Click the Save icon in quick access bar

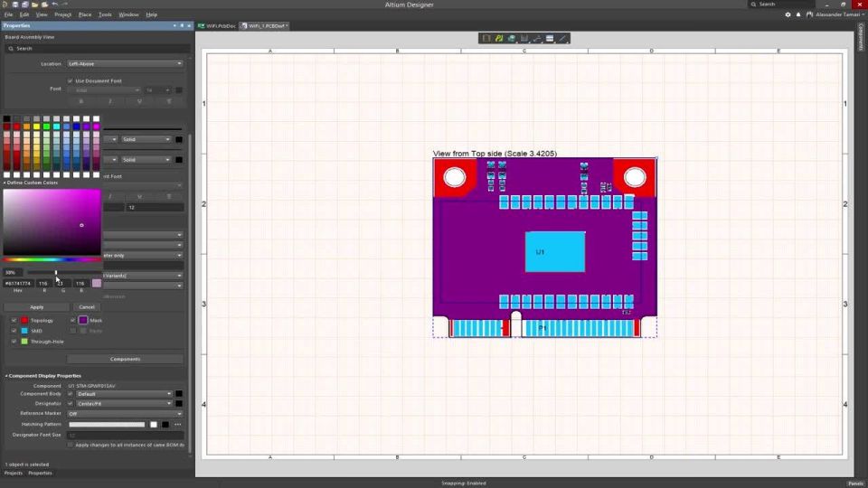[15, 5]
